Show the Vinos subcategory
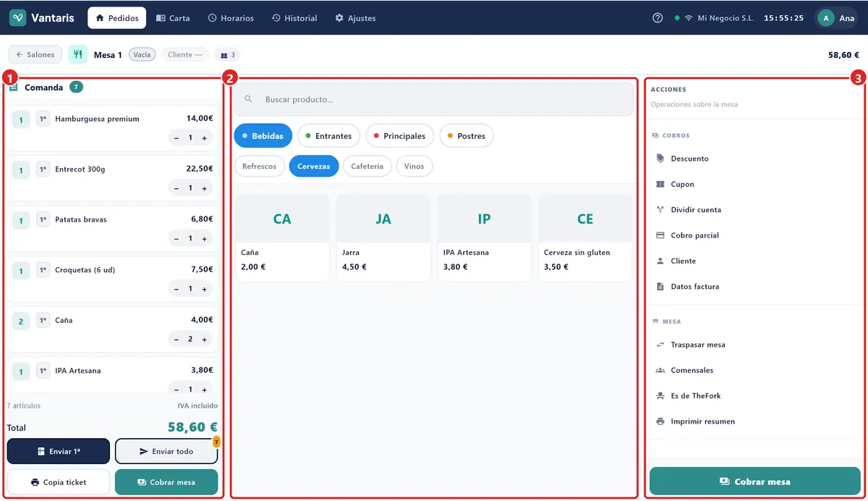Screen dimensions: 868x501 [414, 167]
